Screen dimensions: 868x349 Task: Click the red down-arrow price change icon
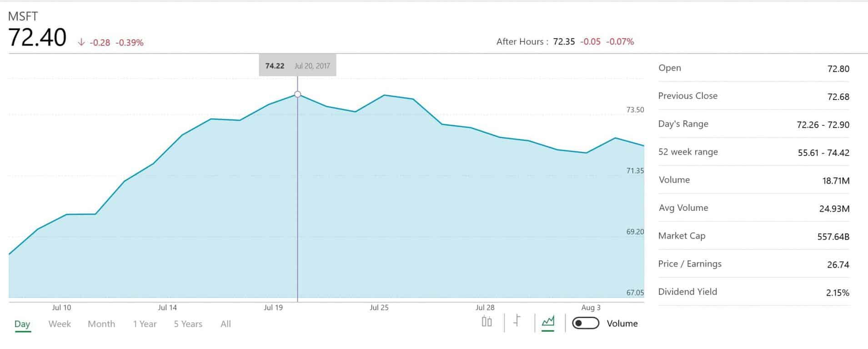(x=81, y=42)
